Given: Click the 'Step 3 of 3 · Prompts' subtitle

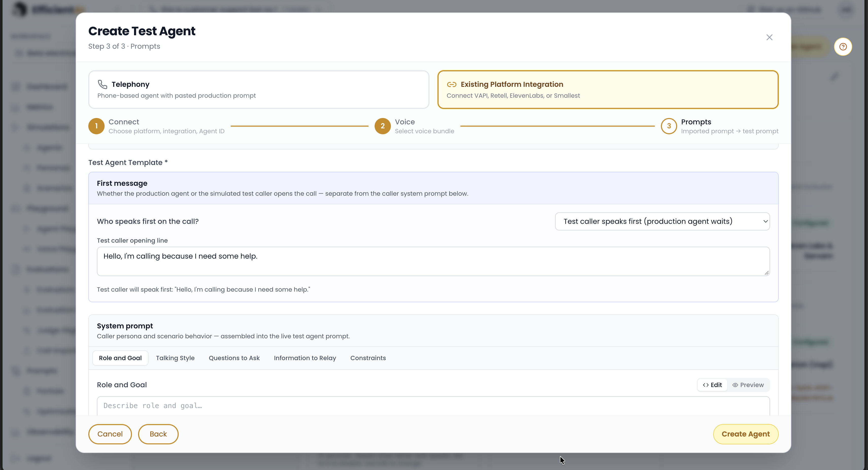Looking at the screenshot, I should [124, 46].
